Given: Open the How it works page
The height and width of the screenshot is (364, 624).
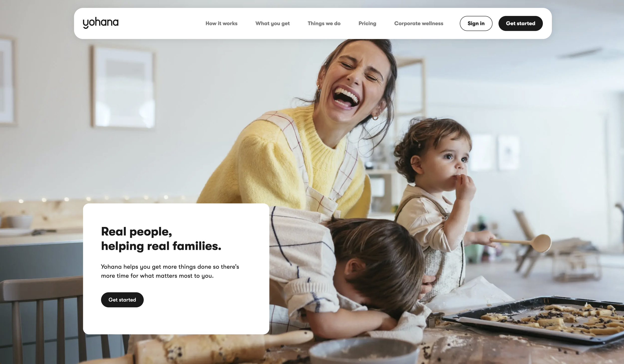Looking at the screenshot, I should click(x=221, y=23).
